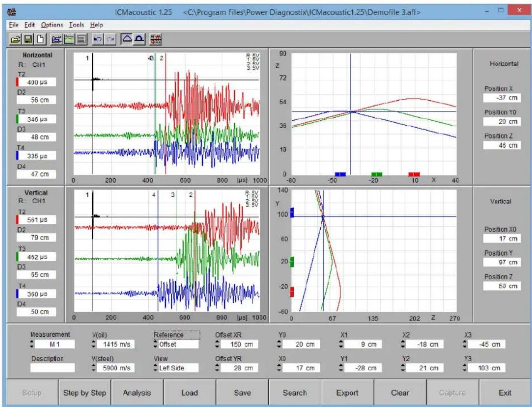Adjust the V(steel) 5900 m/s stepper
Viewport: 532px width, 407px height.
(x=95, y=368)
